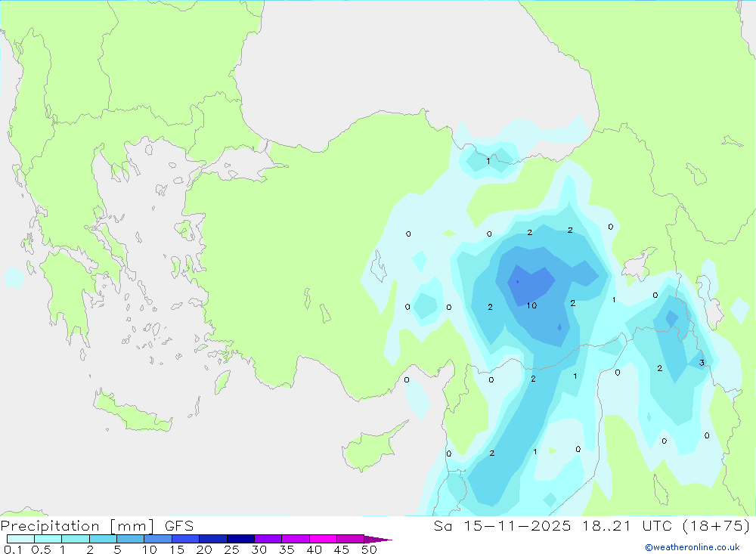Click the '[mm]' unit label
756x554 pixels.
pyautogui.click(x=132, y=526)
